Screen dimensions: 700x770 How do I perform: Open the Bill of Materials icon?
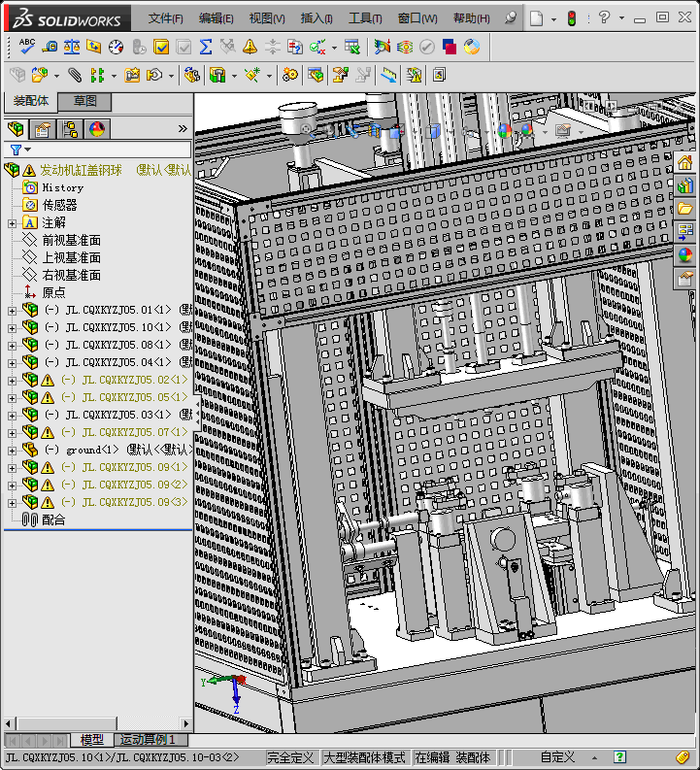tap(316, 75)
